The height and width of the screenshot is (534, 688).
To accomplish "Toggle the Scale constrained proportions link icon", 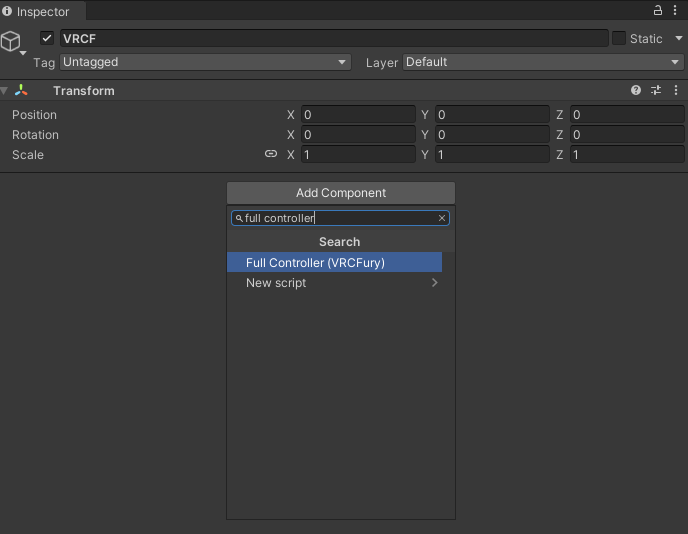I will pyautogui.click(x=271, y=154).
